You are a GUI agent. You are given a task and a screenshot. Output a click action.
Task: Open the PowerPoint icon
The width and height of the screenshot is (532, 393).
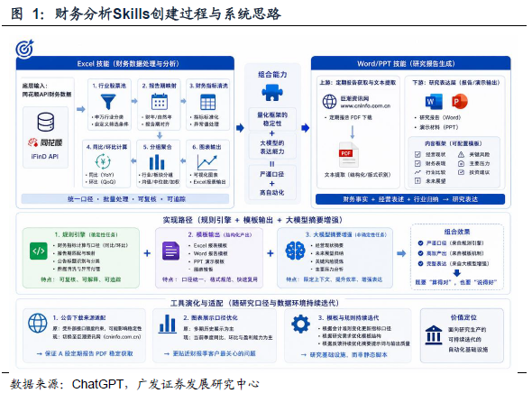click(459, 101)
